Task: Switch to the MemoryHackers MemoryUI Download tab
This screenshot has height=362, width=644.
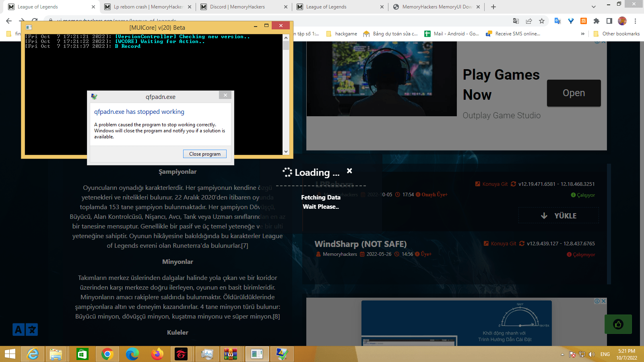Action: pyautogui.click(x=436, y=7)
